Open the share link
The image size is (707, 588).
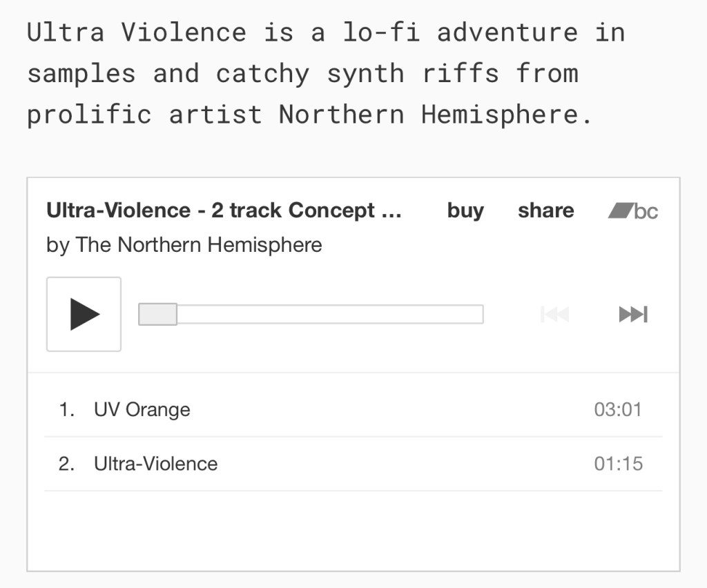click(545, 210)
